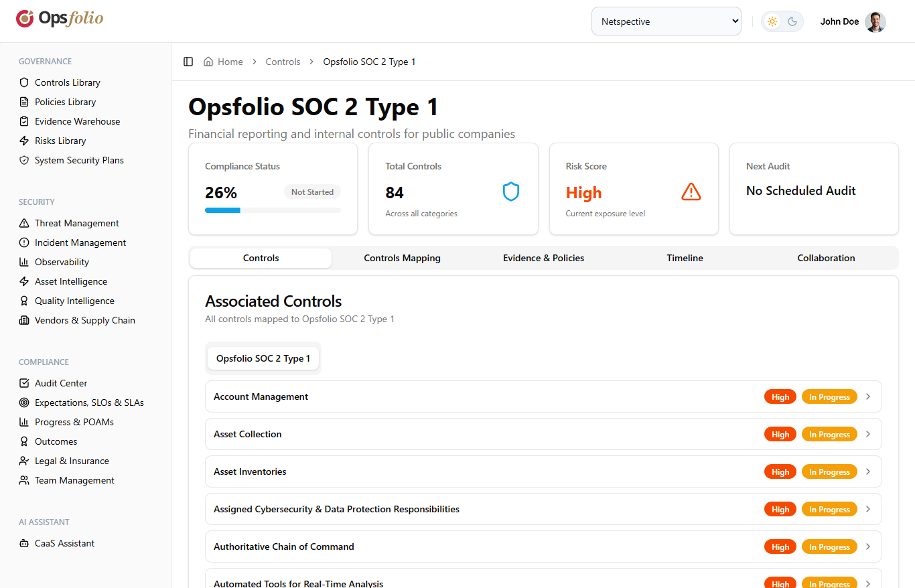Toggle light mode with the sun icon

(x=772, y=21)
